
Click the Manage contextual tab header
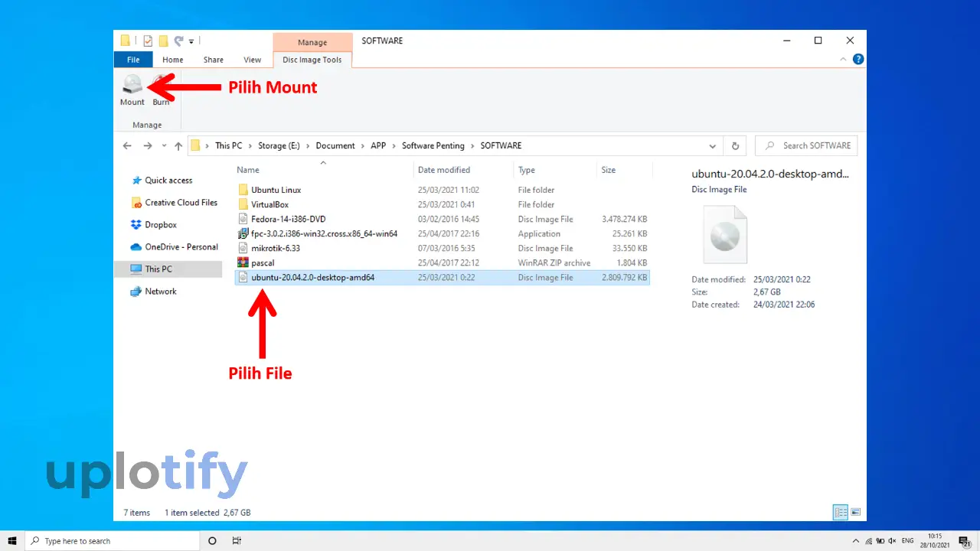312,42
